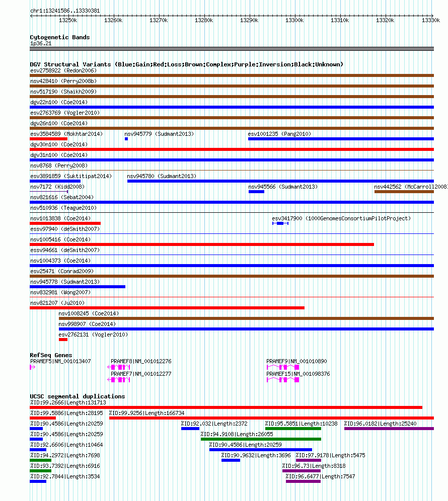Click duplication %ID:94.2972|Length:7698
448x501 pixels.
(x=41, y=460)
